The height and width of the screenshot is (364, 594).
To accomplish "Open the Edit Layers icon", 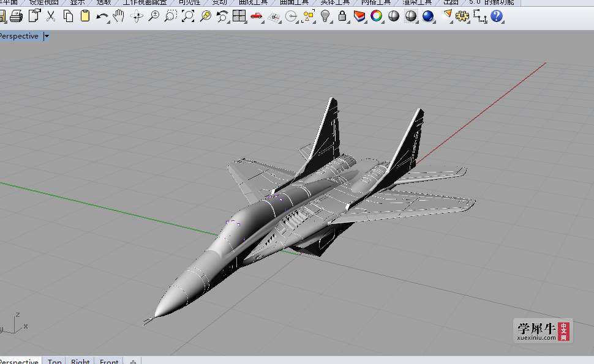I will (x=359, y=17).
